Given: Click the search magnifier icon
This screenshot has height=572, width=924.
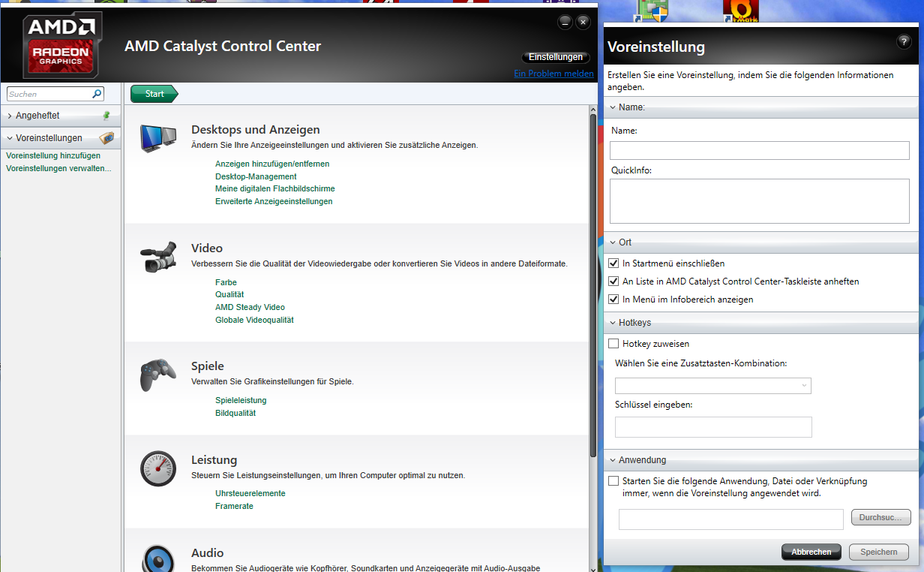Looking at the screenshot, I should [x=97, y=94].
